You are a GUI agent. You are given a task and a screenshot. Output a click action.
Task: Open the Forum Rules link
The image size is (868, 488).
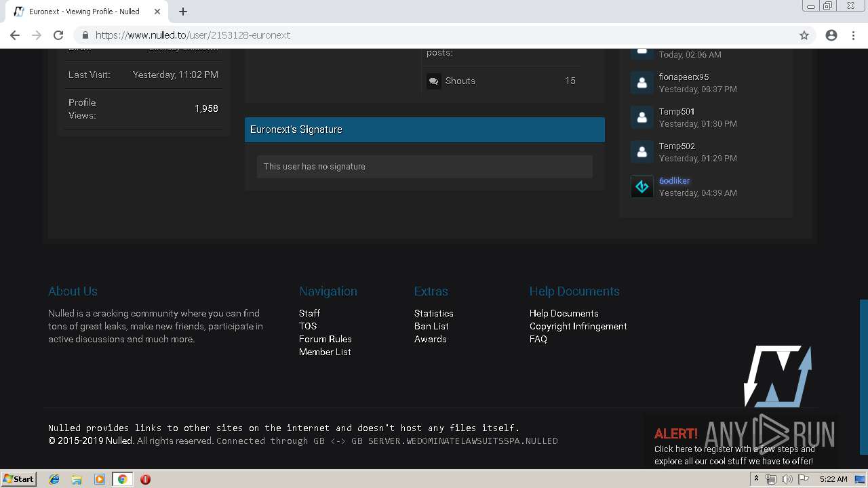click(325, 339)
